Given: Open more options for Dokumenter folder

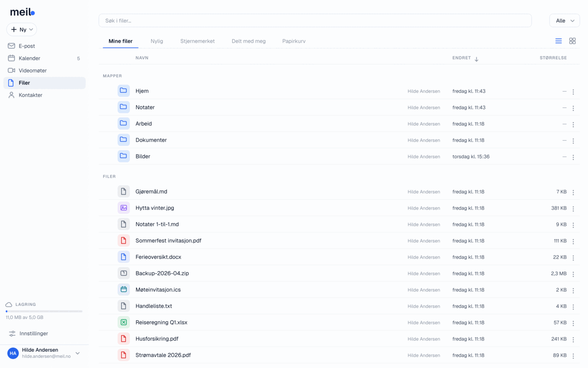Looking at the screenshot, I should pos(573,141).
